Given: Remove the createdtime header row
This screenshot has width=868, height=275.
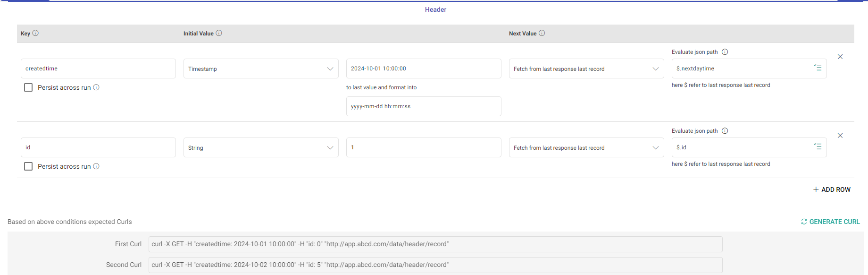Looking at the screenshot, I should [x=840, y=57].
